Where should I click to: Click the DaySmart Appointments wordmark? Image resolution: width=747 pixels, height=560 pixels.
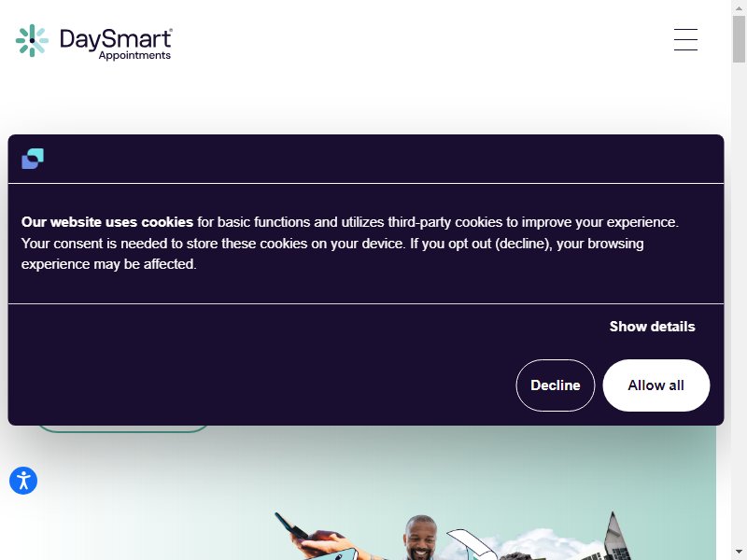click(116, 44)
